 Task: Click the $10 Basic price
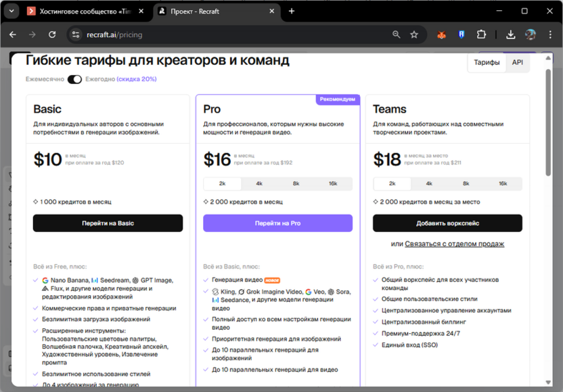pyautogui.click(x=48, y=160)
